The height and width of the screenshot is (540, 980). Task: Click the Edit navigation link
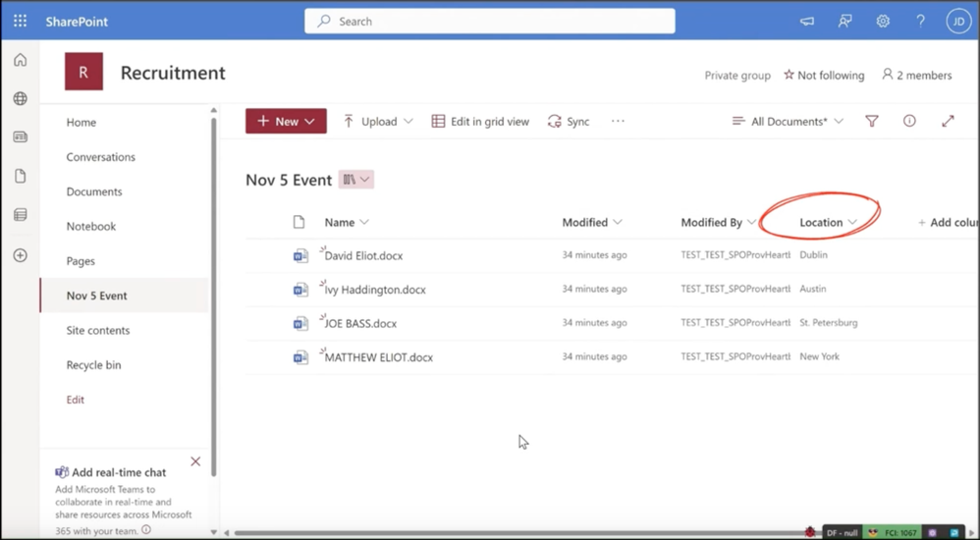point(75,400)
